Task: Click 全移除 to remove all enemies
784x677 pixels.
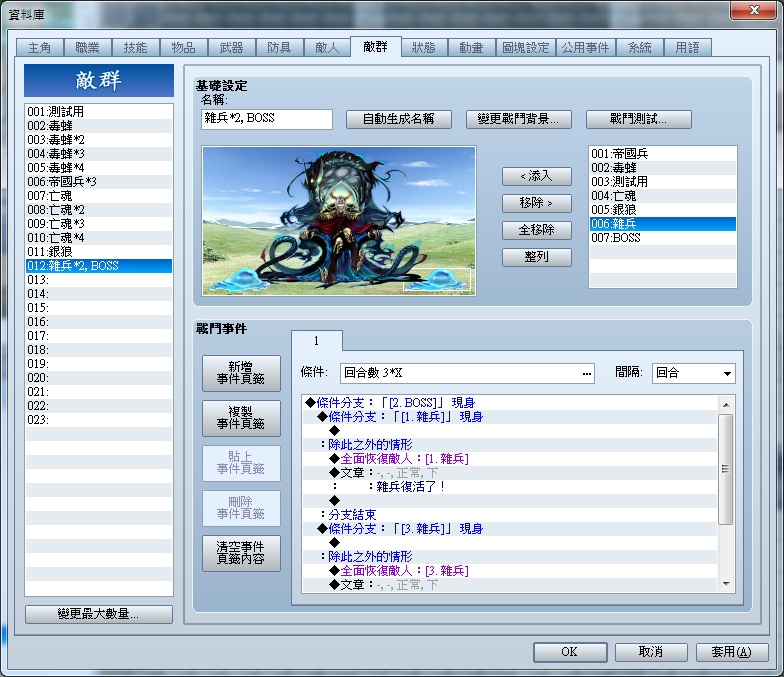Action: click(x=536, y=230)
